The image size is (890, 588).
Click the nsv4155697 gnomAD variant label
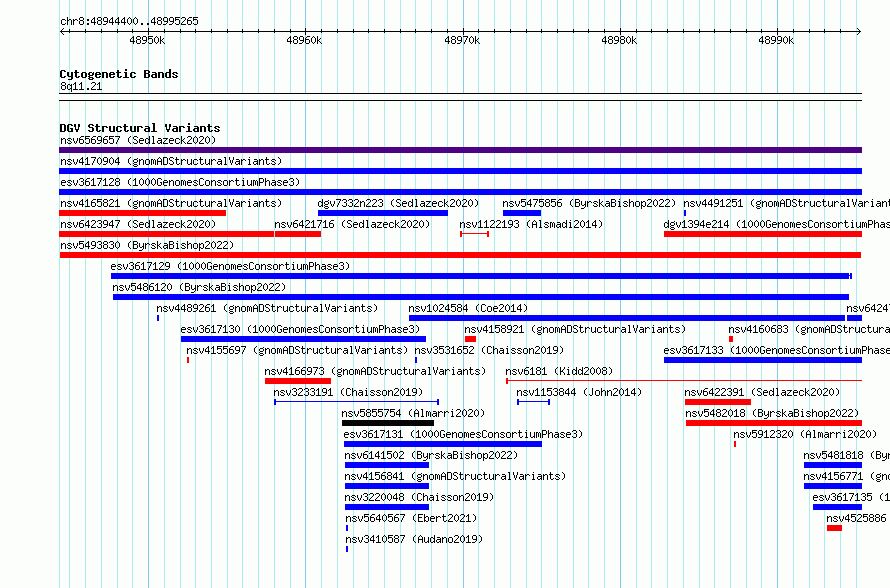click(x=297, y=350)
